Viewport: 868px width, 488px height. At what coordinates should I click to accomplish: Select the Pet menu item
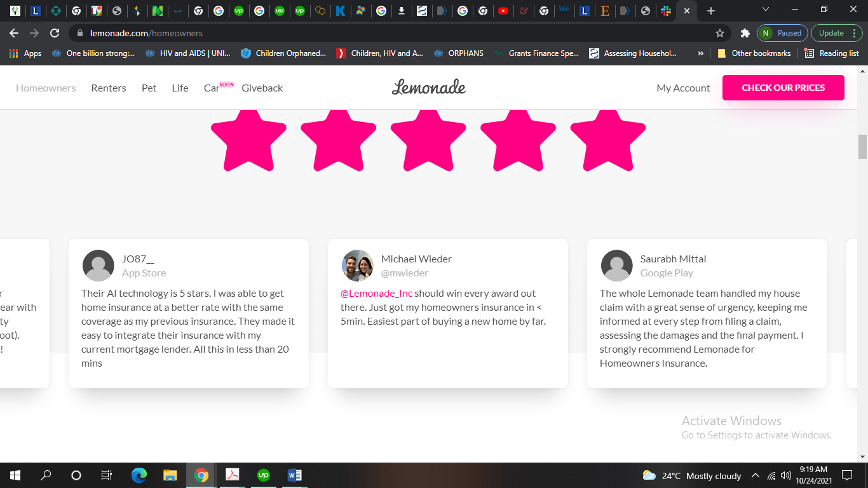pyautogui.click(x=149, y=88)
